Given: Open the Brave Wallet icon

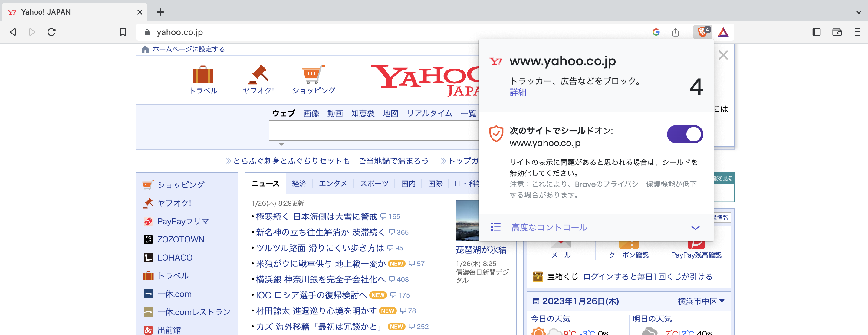Looking at the screenshot, I should 837,32.
